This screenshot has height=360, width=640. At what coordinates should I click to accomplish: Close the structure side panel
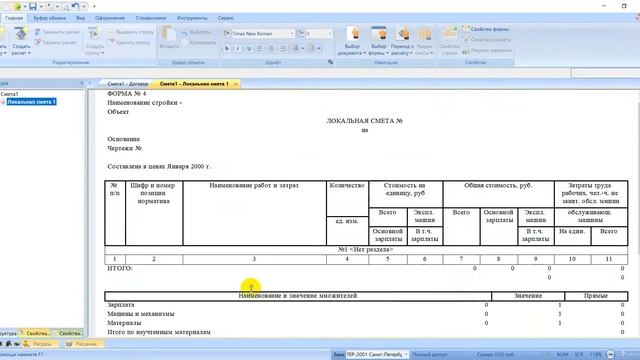[82, 83]
